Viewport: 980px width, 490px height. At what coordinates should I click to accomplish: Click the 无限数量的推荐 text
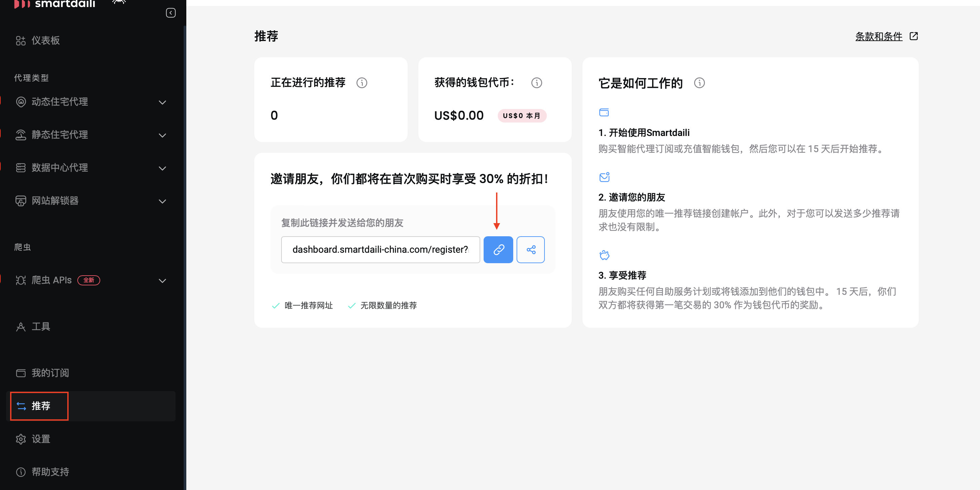(388, 305)
